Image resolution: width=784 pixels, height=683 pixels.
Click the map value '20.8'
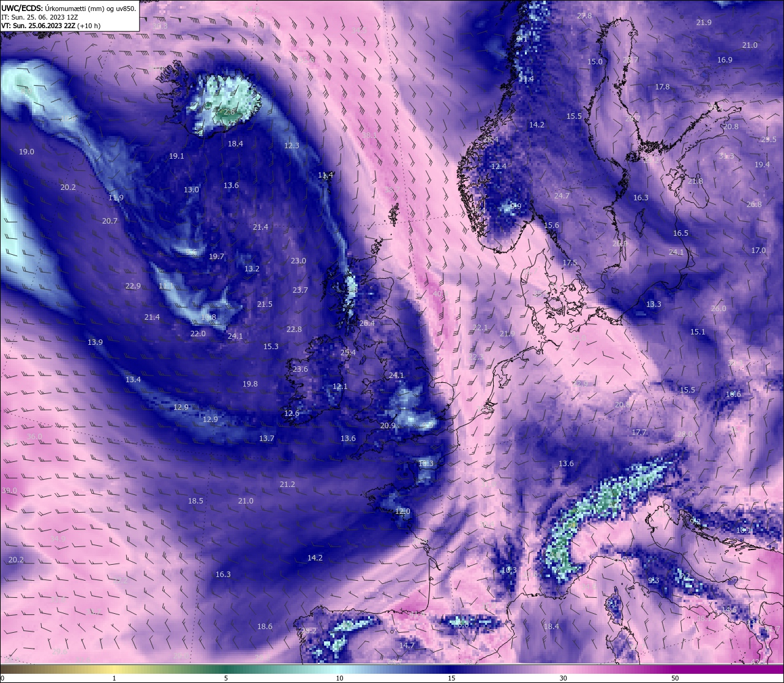tap(731, 126)
